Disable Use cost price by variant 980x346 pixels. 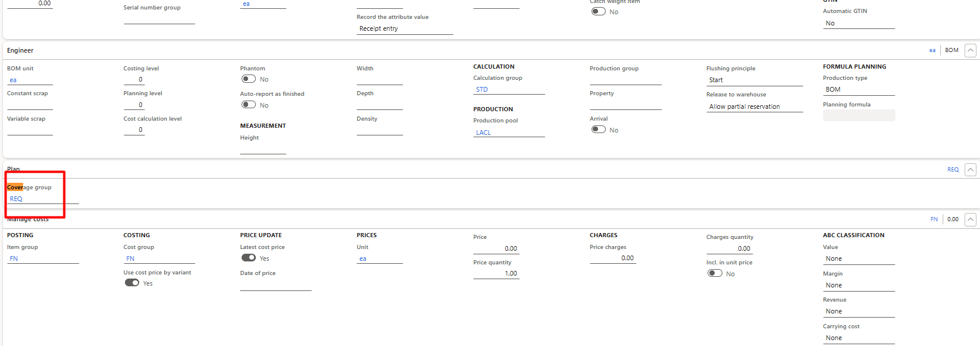(132, 283)
